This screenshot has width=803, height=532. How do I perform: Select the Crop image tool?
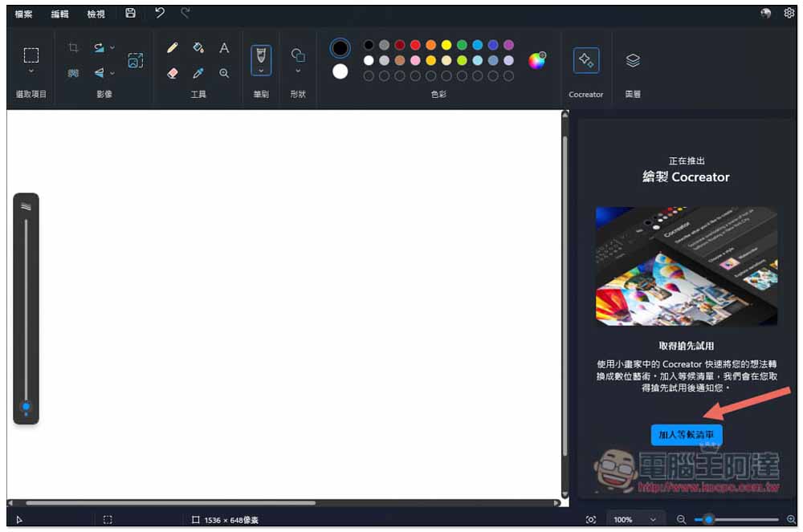pos(73,48)
